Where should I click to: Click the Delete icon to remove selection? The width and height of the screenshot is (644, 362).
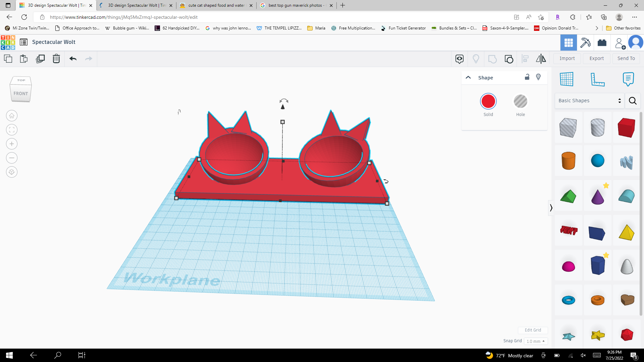(56, 59)
